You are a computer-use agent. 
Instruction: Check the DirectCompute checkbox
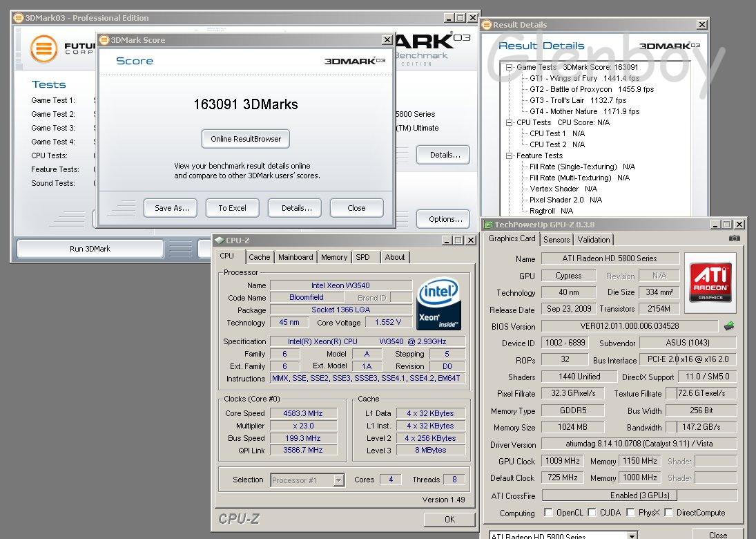668,513
